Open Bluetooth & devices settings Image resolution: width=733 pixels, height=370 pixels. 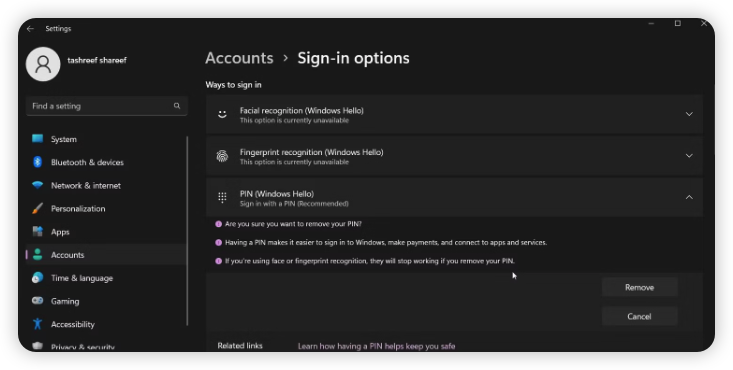point(107,162)
